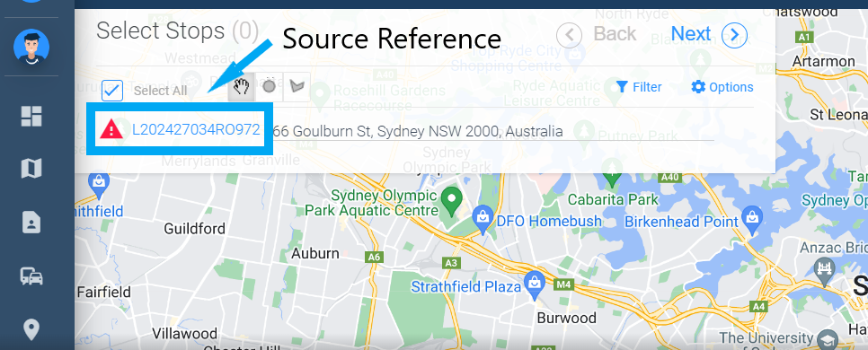Click the Burwood label on the map
This screenshot has width=868, height=350.
567,318
